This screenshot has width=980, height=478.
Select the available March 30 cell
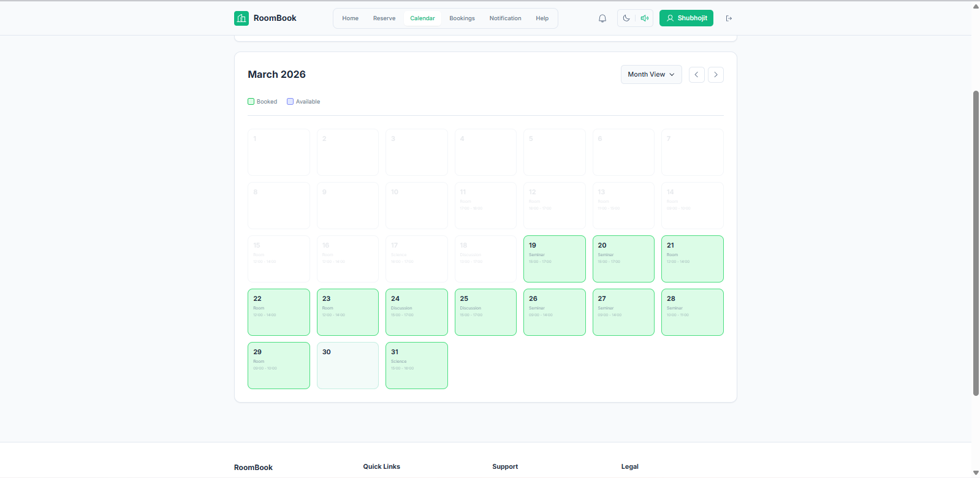(x=348, y=365)
